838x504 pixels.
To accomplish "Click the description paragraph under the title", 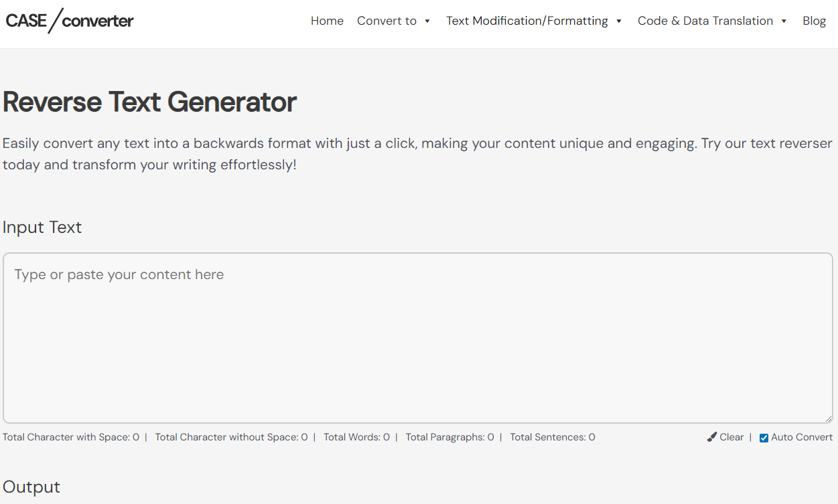I will 417,154.
